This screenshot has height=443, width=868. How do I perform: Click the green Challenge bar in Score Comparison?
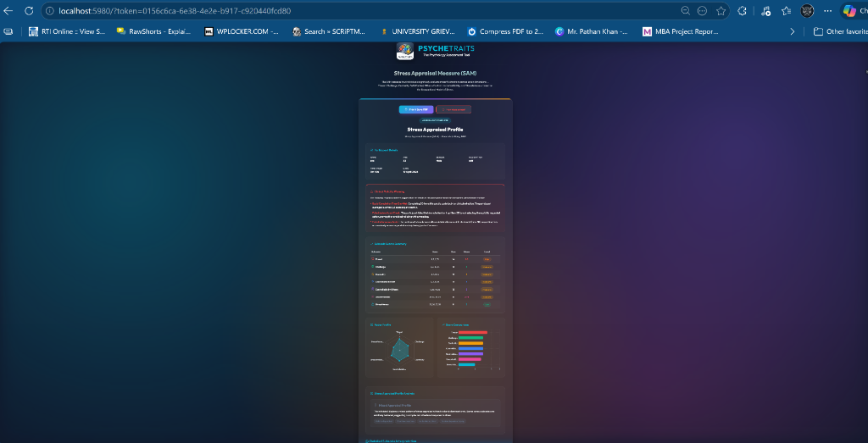(471, 338)
